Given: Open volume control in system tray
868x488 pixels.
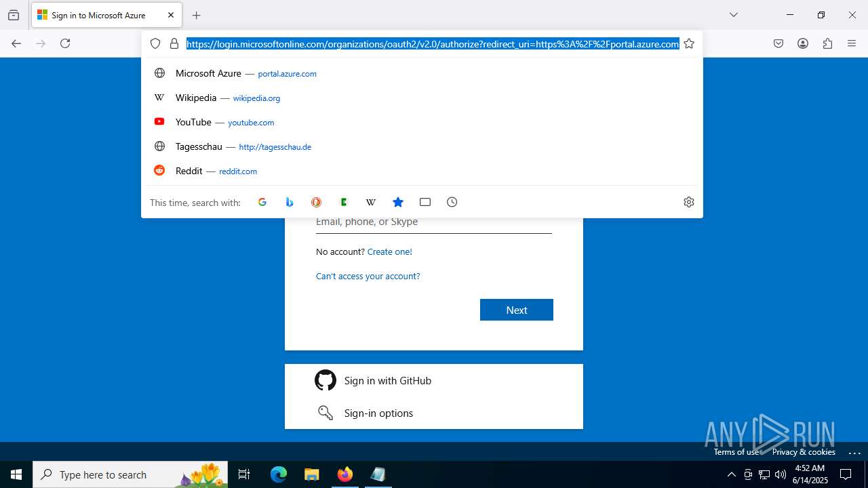Looking at the screenshot, I should pos(781,474).
